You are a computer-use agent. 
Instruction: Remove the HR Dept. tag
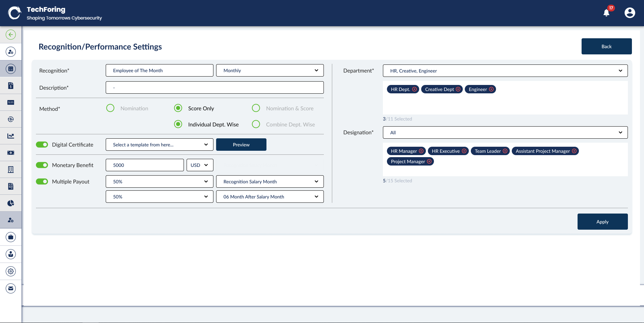tap(414, 89)
